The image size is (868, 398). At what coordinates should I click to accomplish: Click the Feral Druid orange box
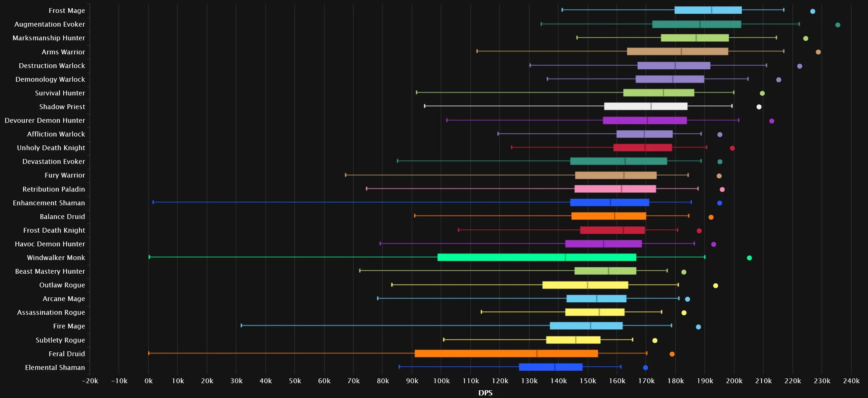click(506, 353)
